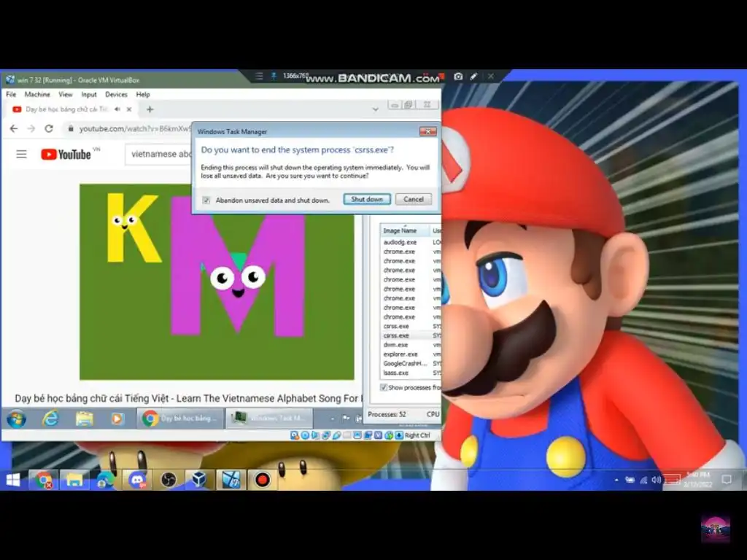This screenshot has width=747, height=560.
Task: Go forward in Chrome
Action: [x=31, y=128]
